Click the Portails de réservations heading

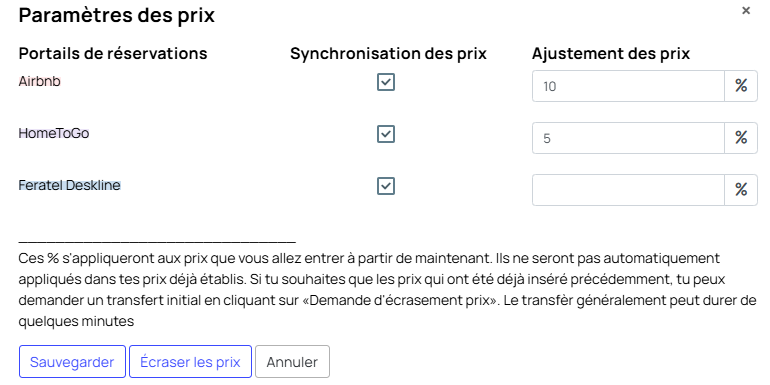pos(113,53)
